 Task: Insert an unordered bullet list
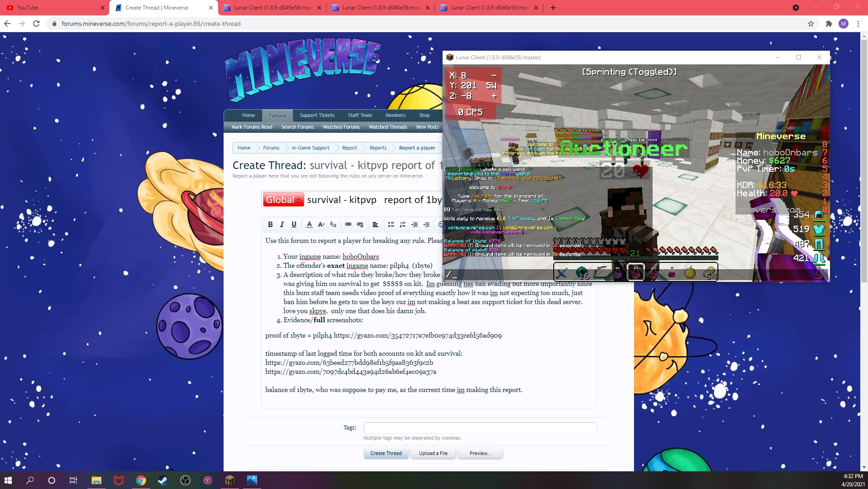(391, 224)
